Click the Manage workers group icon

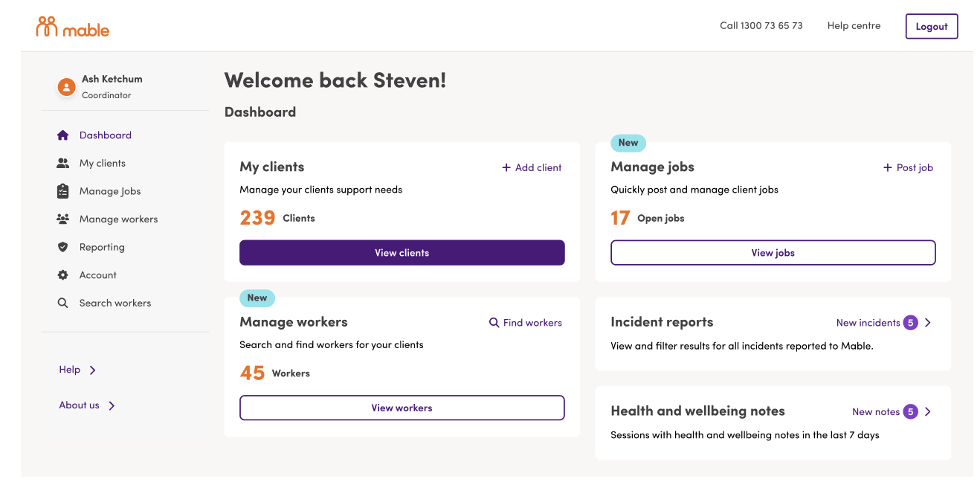tap(63, 219)
